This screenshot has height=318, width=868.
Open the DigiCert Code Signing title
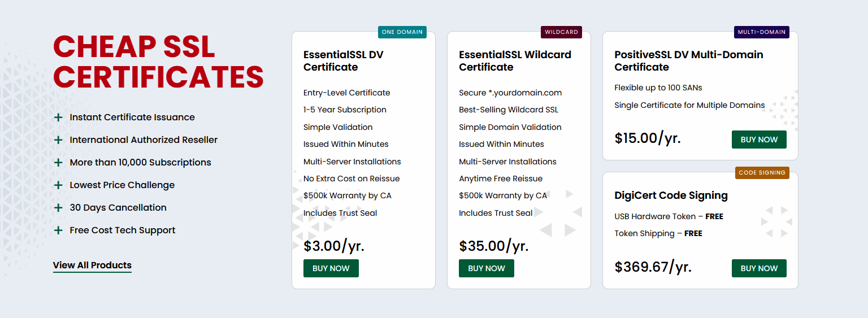pos(671,195)
